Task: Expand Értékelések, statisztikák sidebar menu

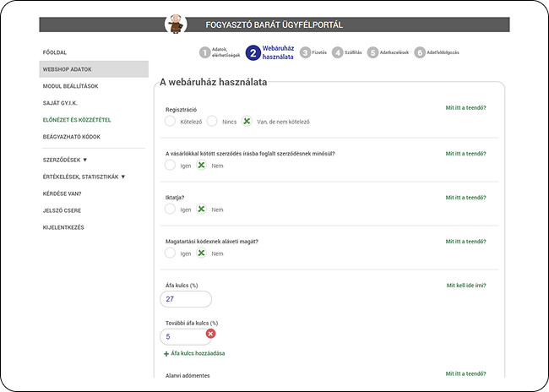Action: coord(83,177)
